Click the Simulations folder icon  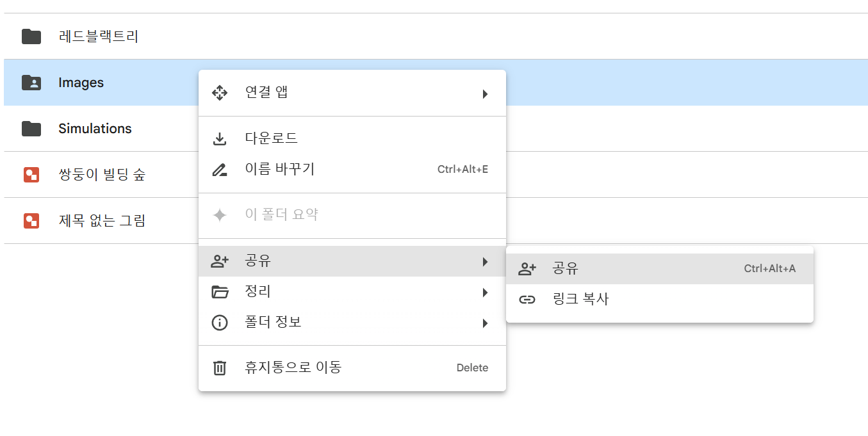click(x=31, y=129)
